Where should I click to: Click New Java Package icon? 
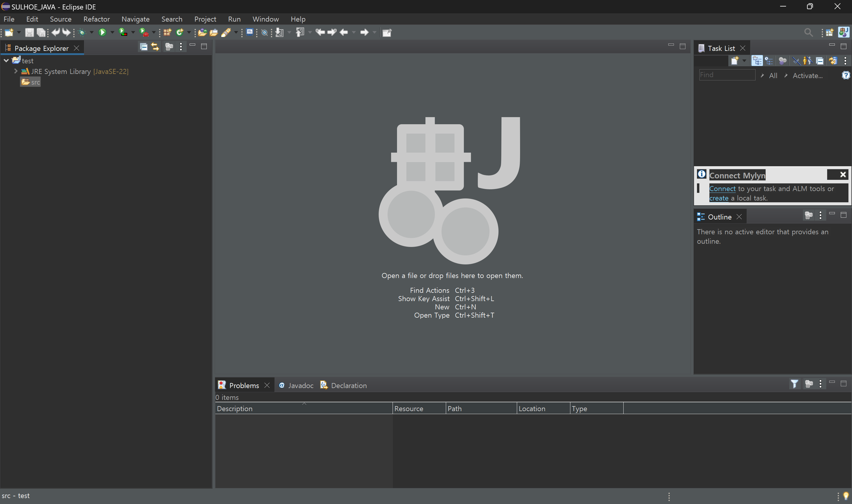[x=167, y=32]
